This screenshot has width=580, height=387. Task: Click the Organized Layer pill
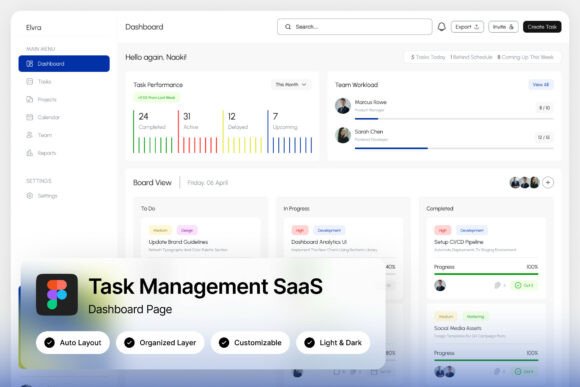[x=160, y=343]
